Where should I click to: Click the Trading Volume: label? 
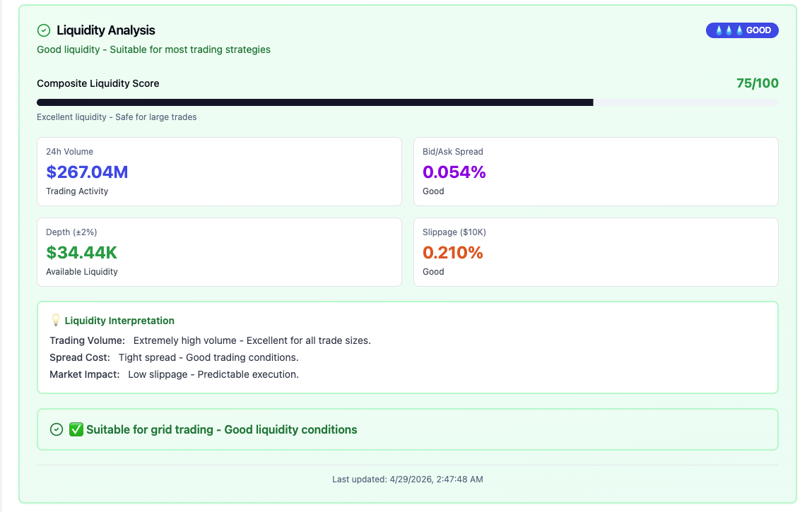(88, 340)
